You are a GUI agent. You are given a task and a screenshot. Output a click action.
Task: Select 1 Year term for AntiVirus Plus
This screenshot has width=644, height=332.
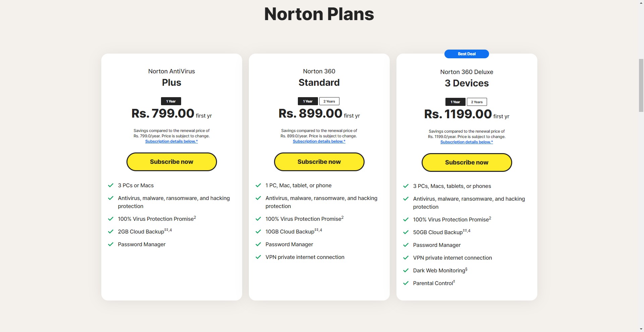click(x=171, y=101)
